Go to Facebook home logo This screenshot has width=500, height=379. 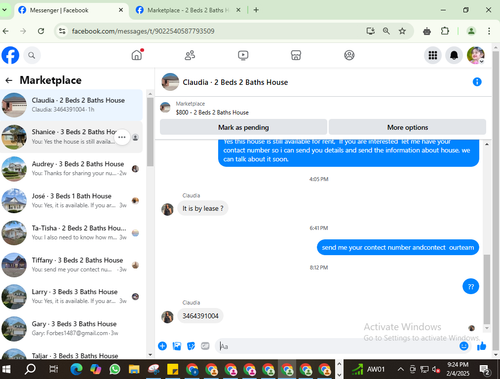pos(10,55)
